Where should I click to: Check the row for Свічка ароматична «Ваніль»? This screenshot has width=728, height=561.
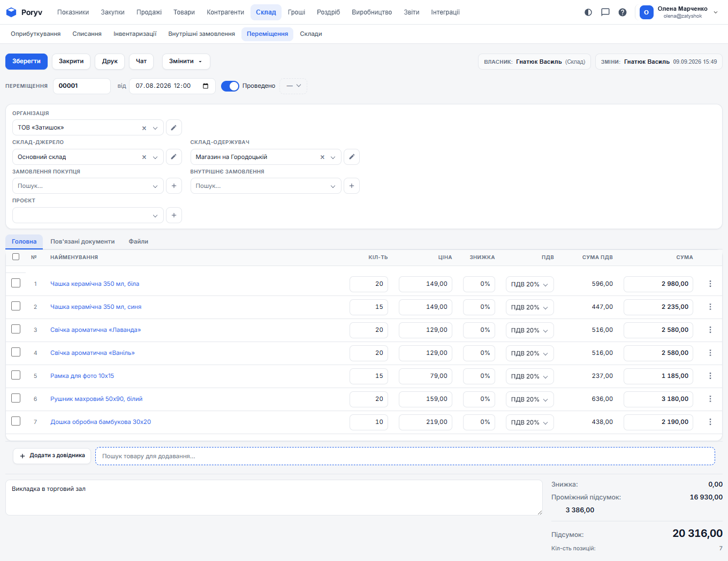[16, 352]
